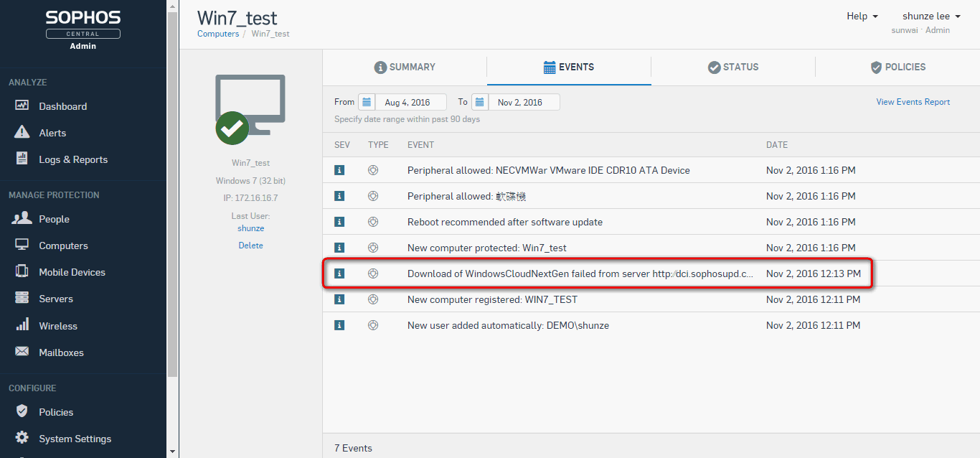The width and height of the screenshot is (980, 458).
Task: Click the Logs & Reports icon
Action: tap(22, 159)
